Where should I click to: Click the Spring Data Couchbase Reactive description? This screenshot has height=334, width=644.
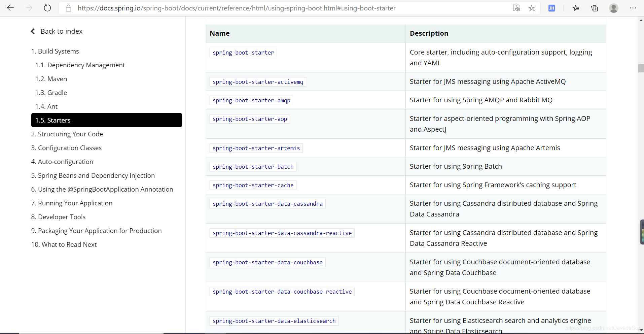tap(500, 297)
